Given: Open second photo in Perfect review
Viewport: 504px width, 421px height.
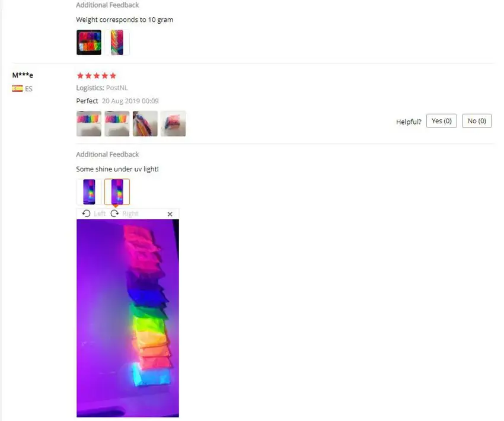Looking at the screenshot, I should [x=117, y=124].
